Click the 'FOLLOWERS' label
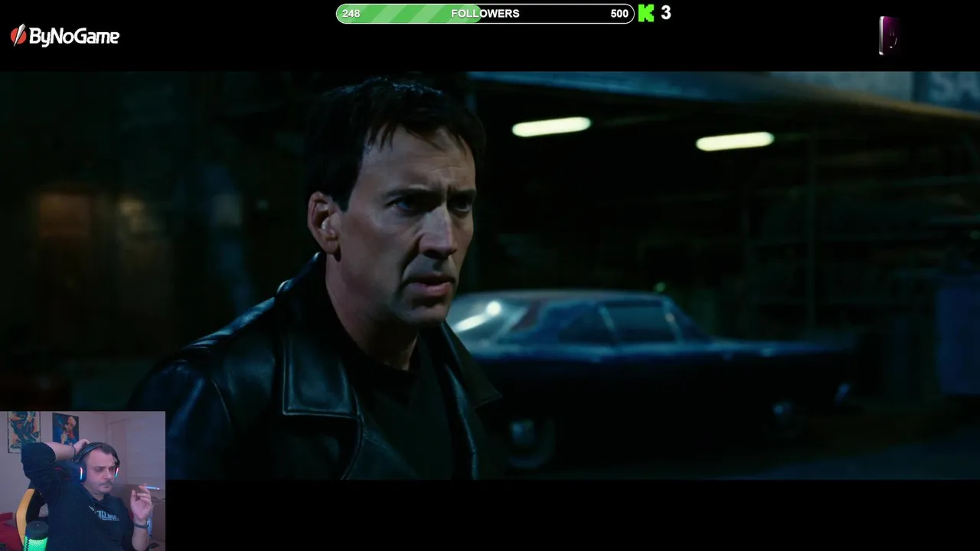 485,14
